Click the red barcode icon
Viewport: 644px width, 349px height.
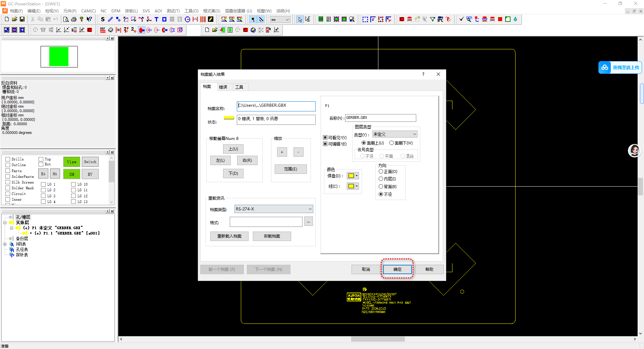coord(203,19)
